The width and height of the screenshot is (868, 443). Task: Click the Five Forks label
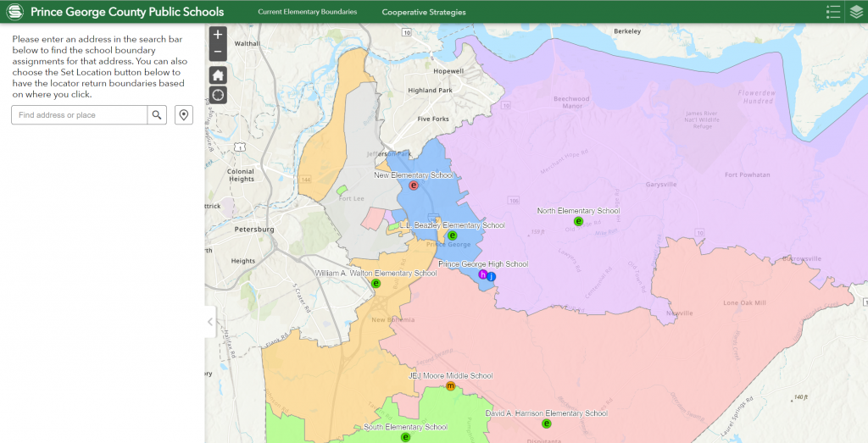433,119
